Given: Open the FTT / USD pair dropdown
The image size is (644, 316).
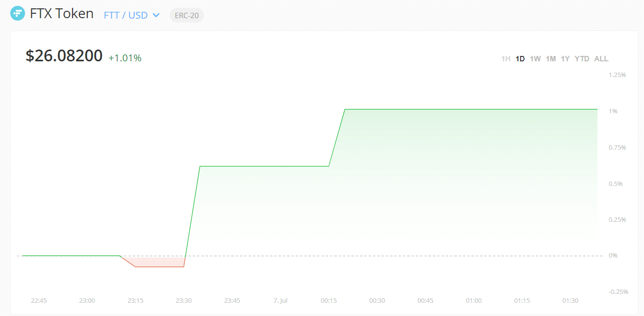Looking at the screenshot, I should pos(132,15).
